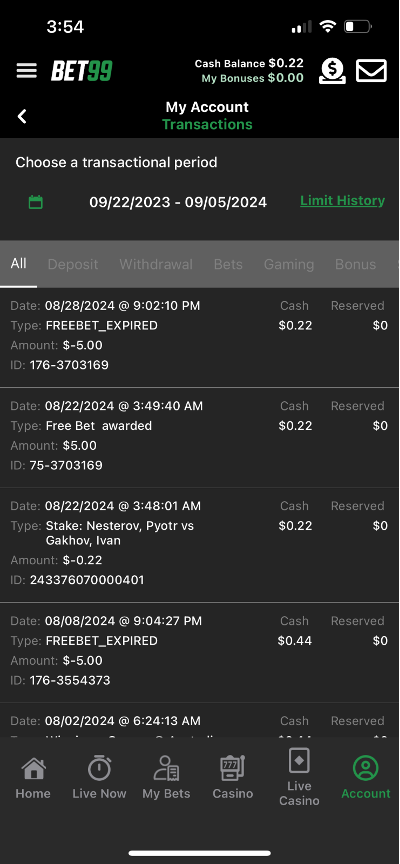Open Live Now in bottom navigation
400x864 pixels.
[x=99, y=778]
